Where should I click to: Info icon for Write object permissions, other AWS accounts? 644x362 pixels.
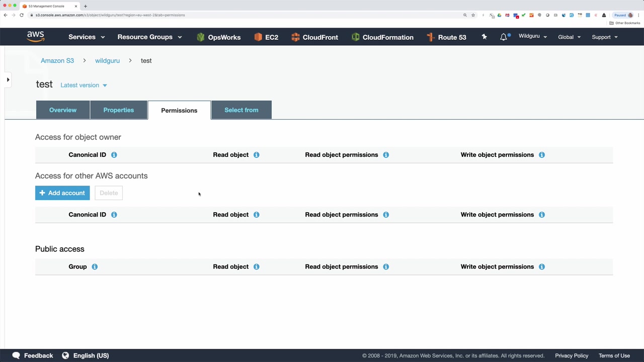(x=542, y=215)
